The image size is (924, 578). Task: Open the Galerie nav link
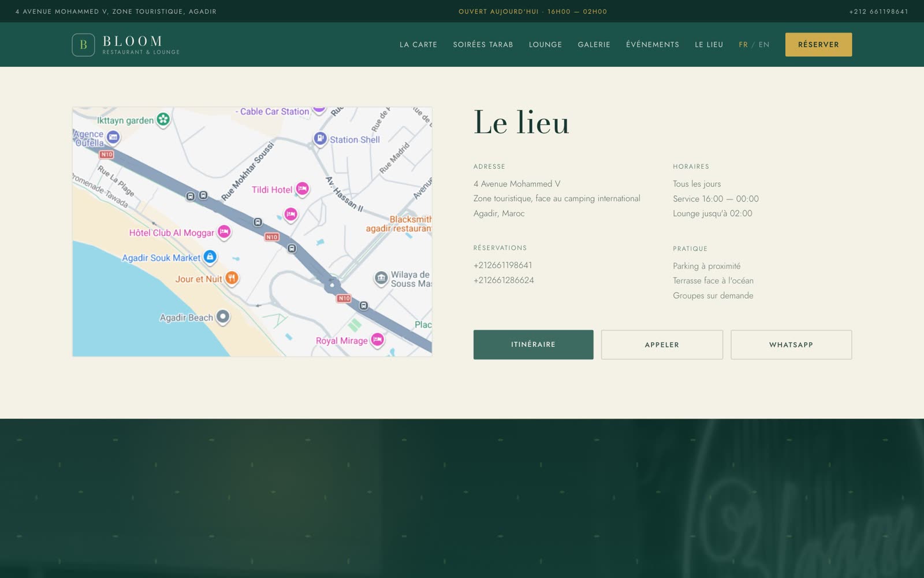click(x=594, y=45)
